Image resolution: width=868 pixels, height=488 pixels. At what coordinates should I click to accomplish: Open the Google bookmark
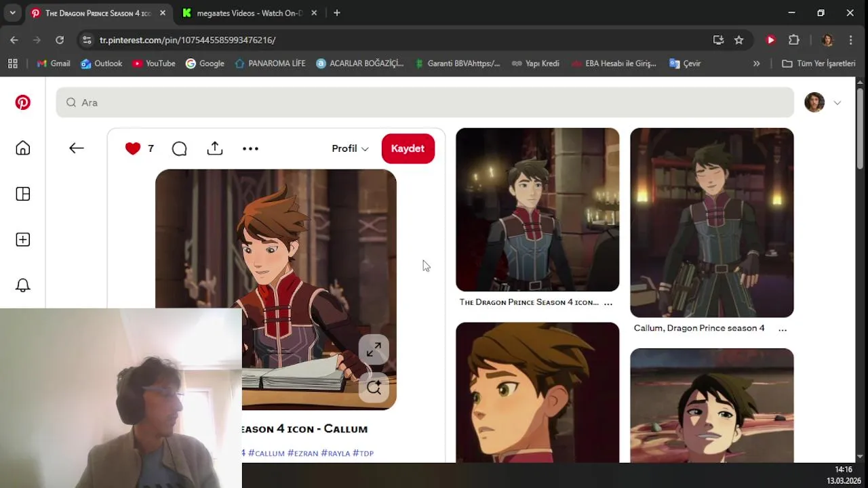tap(205, 63)
